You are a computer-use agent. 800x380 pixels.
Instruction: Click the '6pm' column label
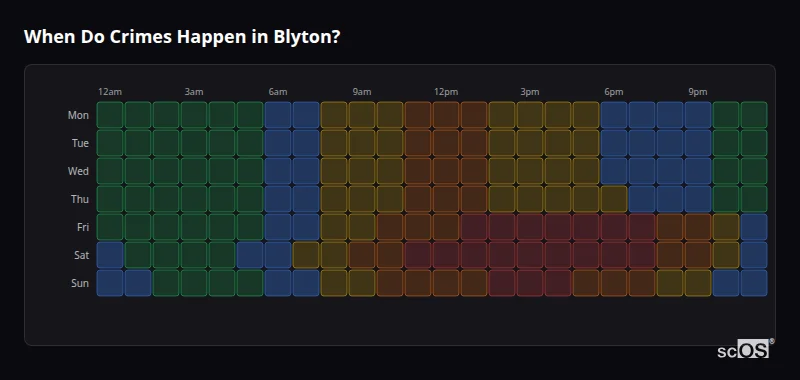[x=614, y=92]
